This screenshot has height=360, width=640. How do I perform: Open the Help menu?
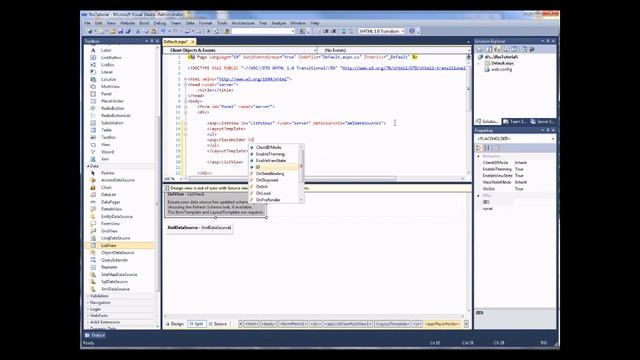point(315,23)
